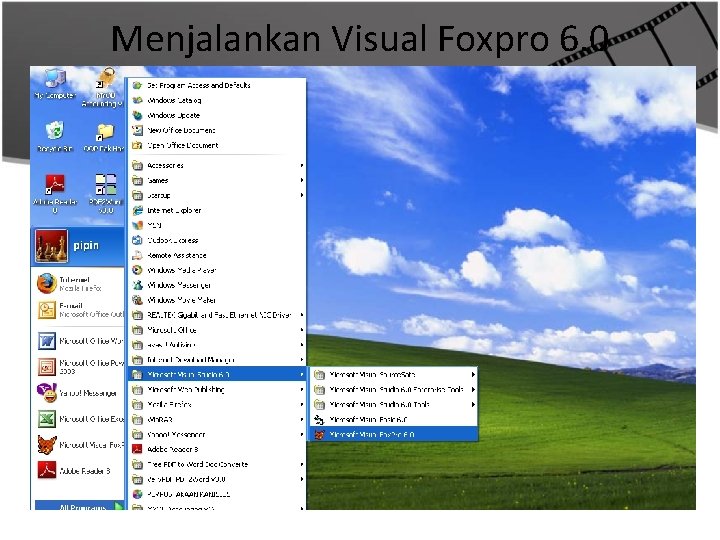
Task: Open Adobe Reader 8 in All Programs list
Action: [216, 449]
